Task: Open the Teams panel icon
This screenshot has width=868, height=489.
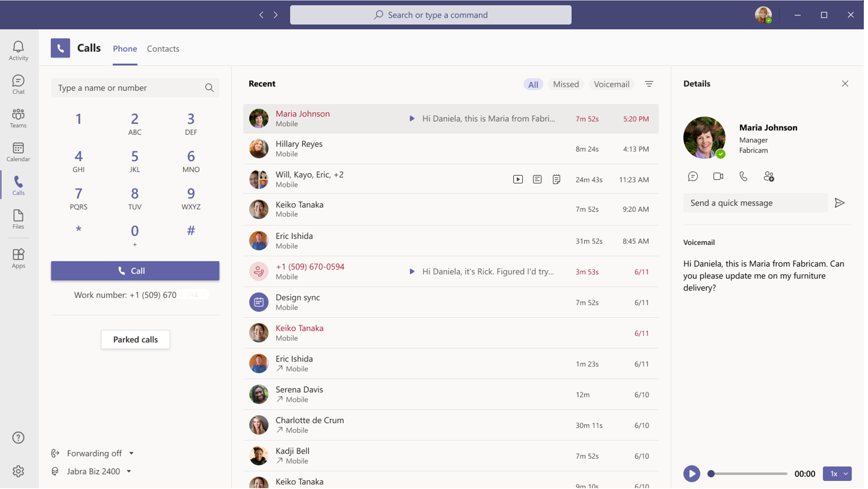Action: coord(18,118)
